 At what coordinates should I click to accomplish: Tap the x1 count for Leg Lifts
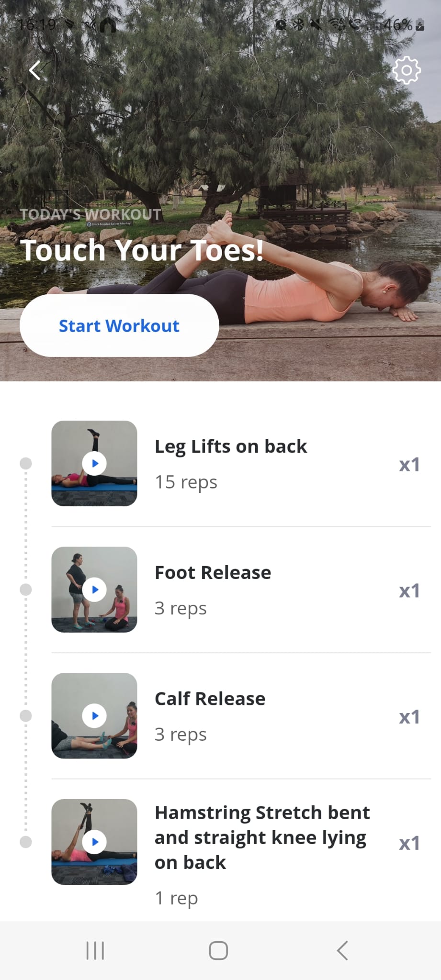[x=409, y=465]
